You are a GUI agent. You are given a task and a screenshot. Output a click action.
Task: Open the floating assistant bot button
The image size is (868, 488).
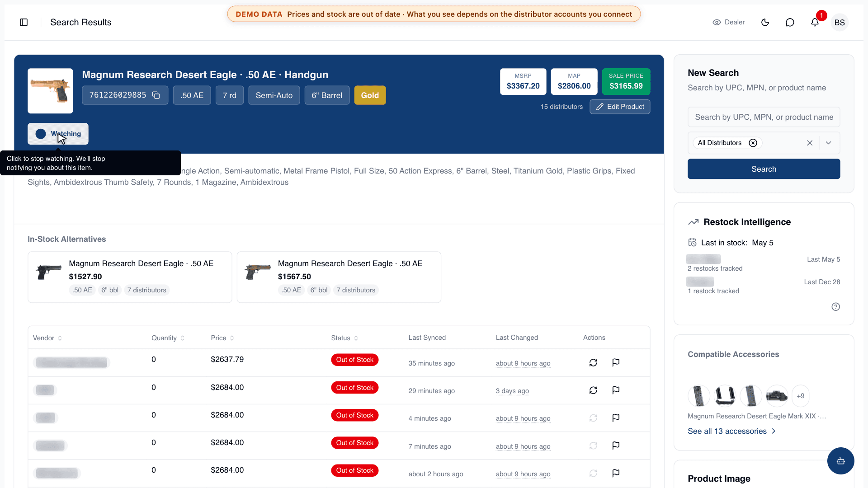tap(840, 461)
